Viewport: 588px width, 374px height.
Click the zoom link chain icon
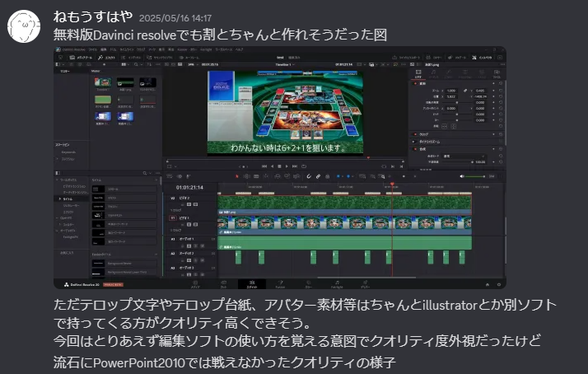(x=465, y=91)
